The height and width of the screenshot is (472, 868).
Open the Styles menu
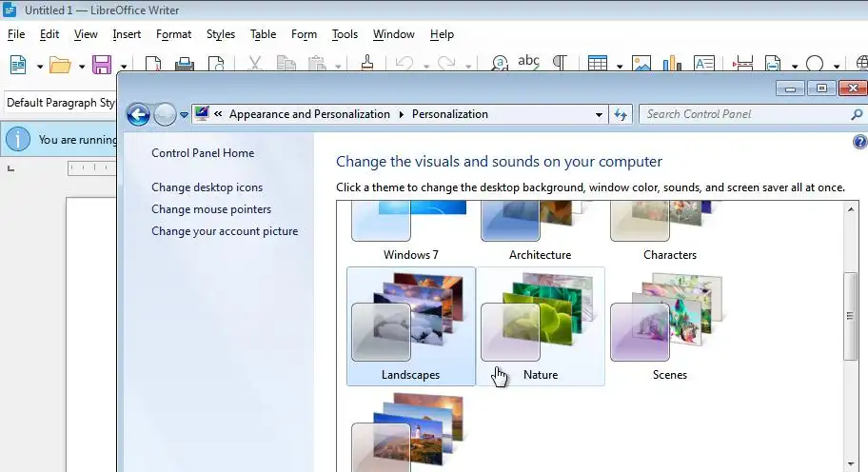tap(221, 34)
